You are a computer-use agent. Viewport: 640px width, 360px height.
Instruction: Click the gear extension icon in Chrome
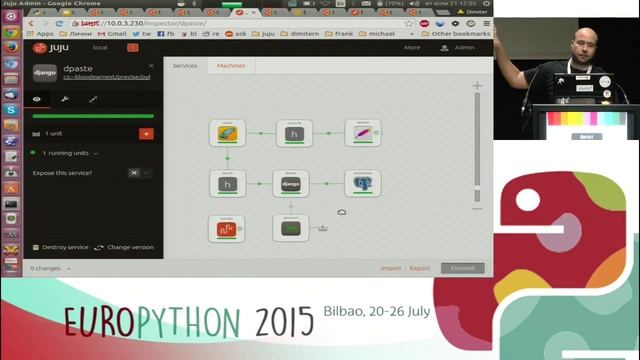click(455, 24)
